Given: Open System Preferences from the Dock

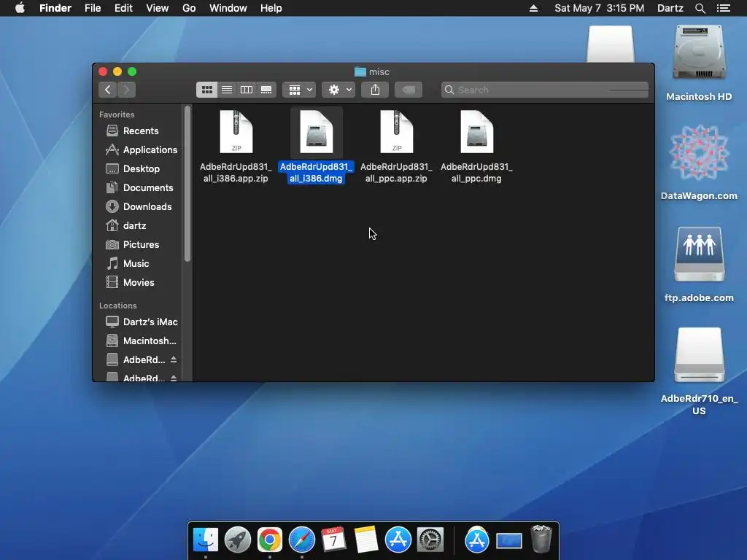Looking at the screenshot, I should tap(430, 540).
